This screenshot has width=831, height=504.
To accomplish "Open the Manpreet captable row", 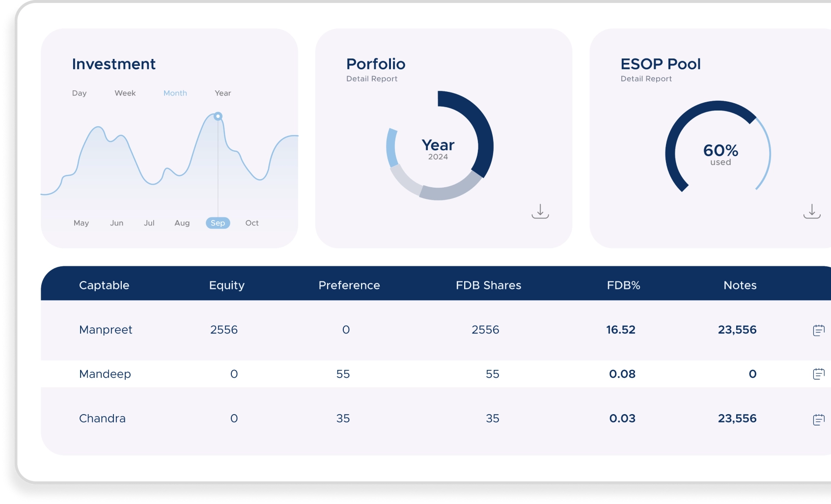I will pyautogui.click(x=106, y=330).
